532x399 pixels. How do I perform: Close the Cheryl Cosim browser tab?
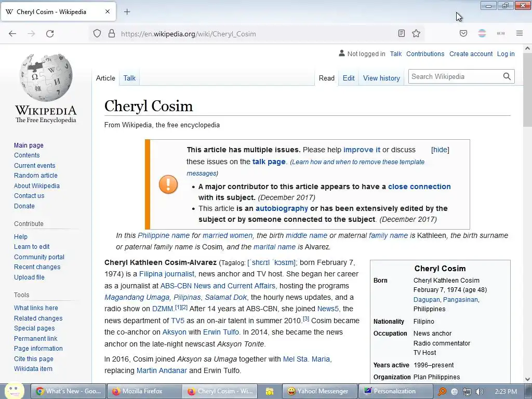[108, 11]
